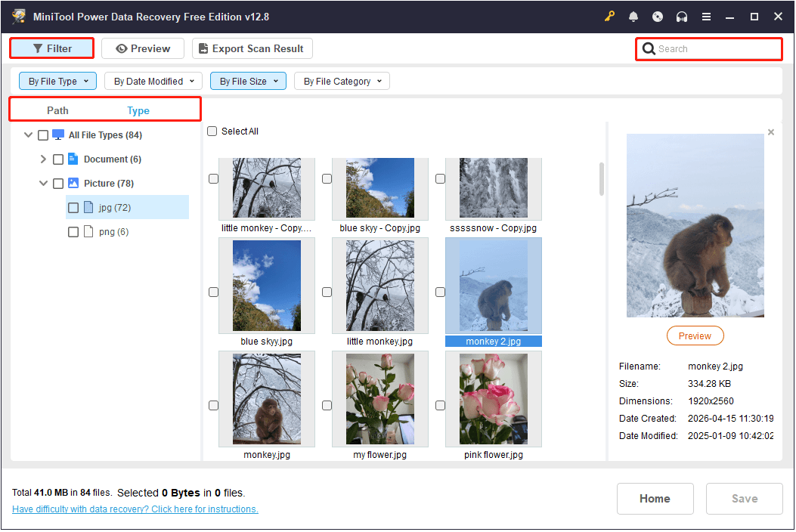This screenshot has height=532, width=796.
Task: Check the Select All checkbox
Action: [212, 131]
